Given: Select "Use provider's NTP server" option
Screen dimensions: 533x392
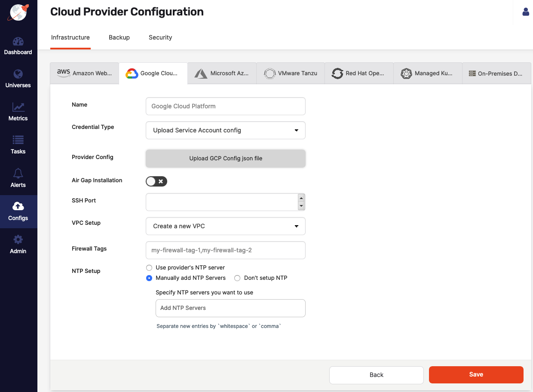Looking at the screenshot, I should coord(149,267).
